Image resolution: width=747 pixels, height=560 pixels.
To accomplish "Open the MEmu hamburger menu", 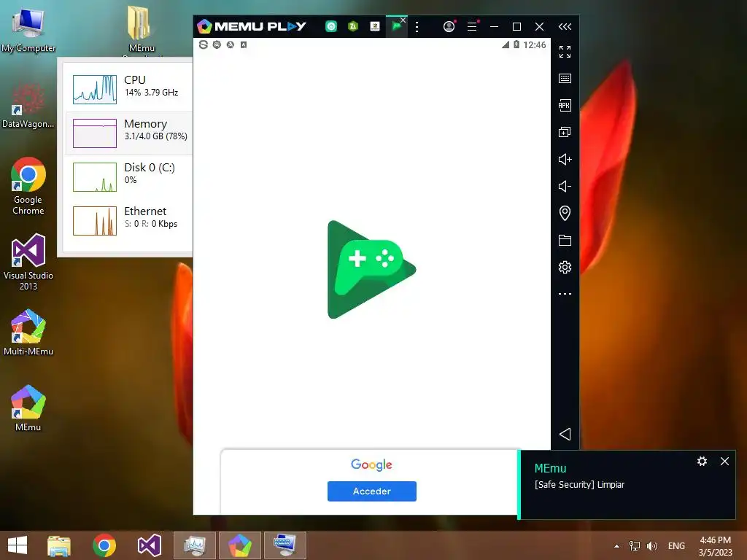I will click(x=472, y=27).
